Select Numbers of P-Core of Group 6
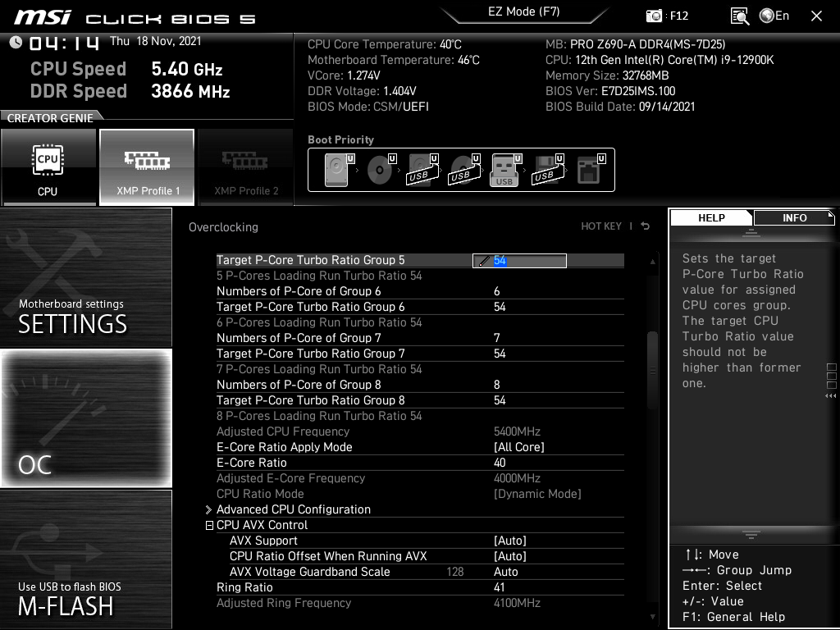 (x=420, y=291)
